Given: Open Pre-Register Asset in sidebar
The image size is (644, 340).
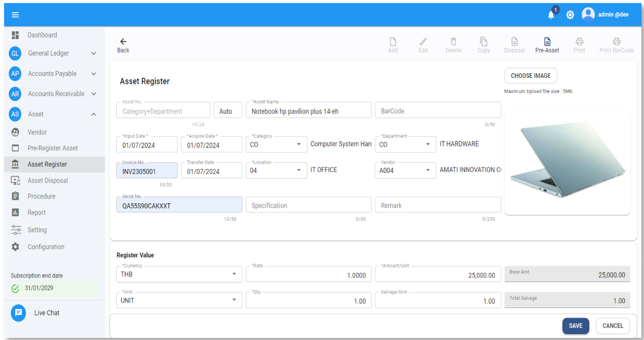Looking at the screenshot, I should point(52,148).
